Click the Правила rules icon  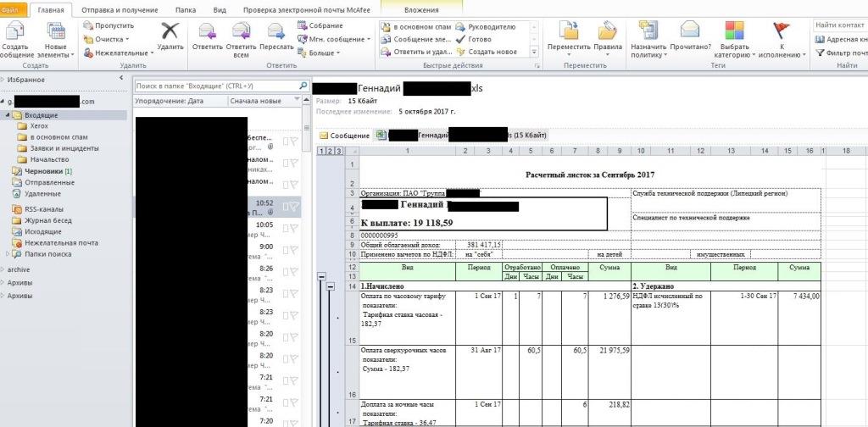(607, 30)
